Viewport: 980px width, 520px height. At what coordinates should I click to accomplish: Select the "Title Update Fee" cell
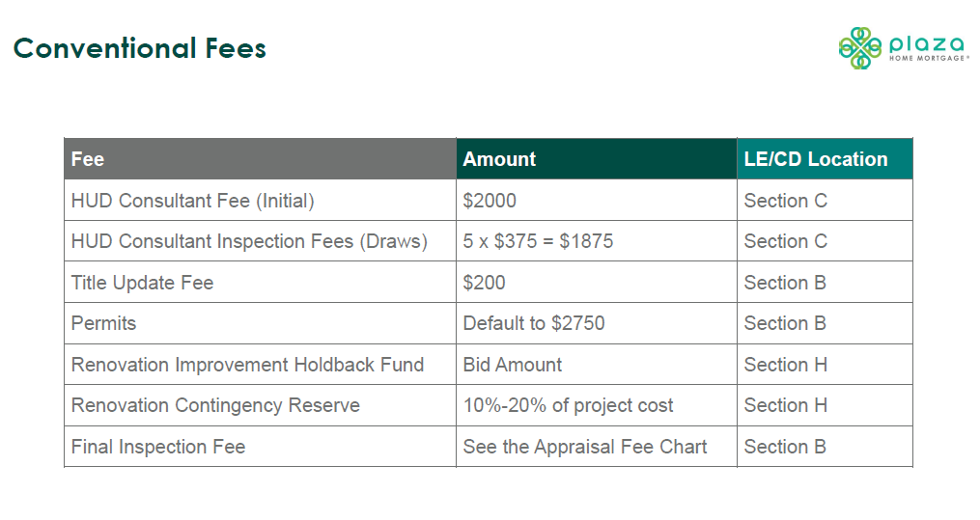[x=142, y=283]
